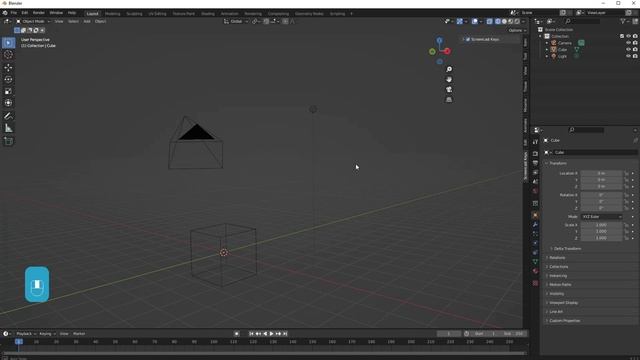
Task: Open the Object Mode dropdown
Action: point(33,21)
